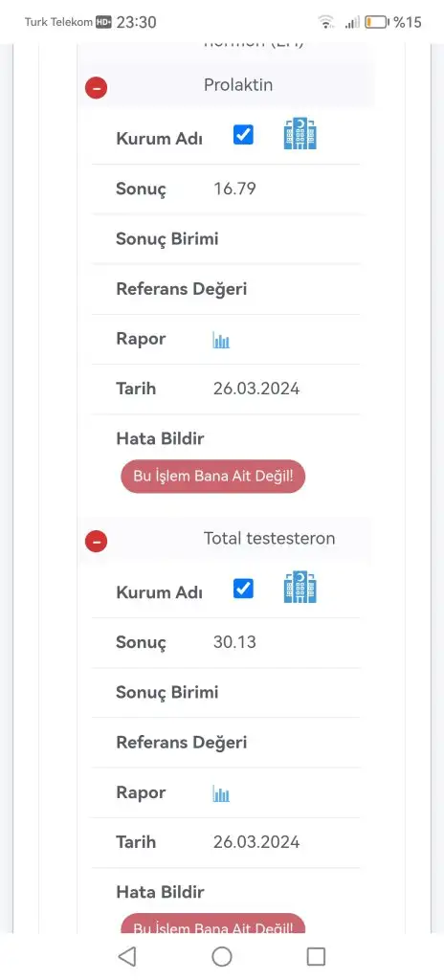Open the Total testesteron report chart icon
Image resolution: width=444 pixels, height=980 pixels.
pyautogui.click(x=221, y=794)
